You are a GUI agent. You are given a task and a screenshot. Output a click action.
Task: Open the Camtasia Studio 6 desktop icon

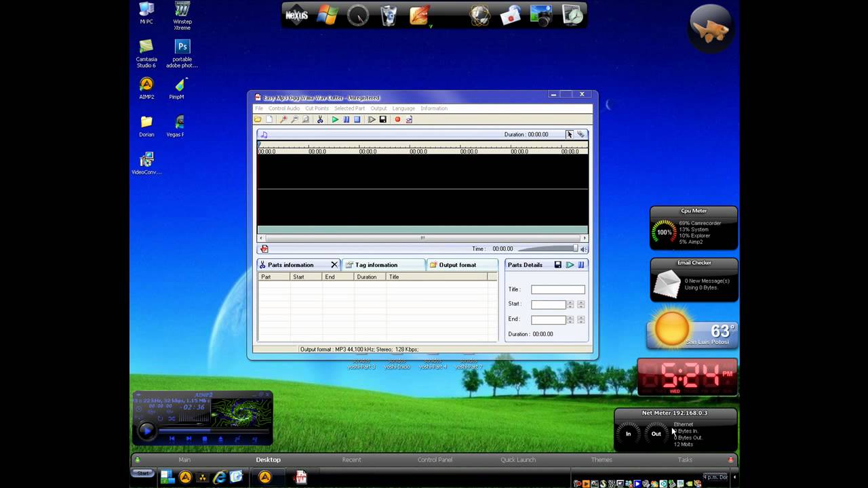146,53
